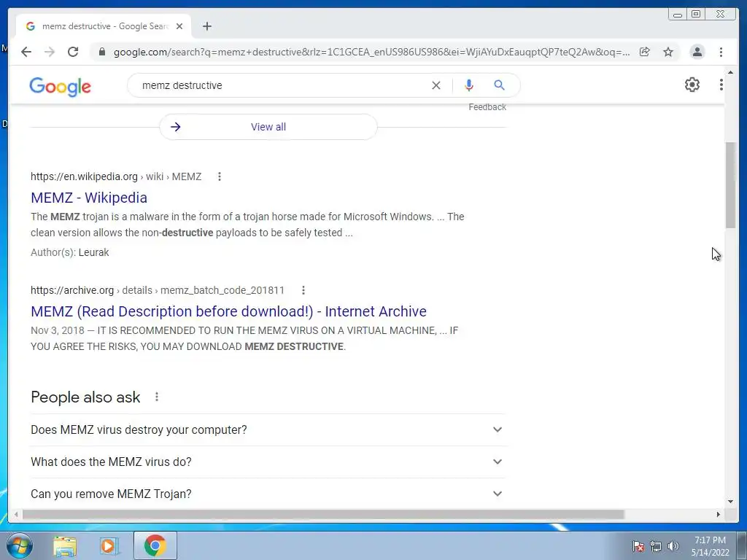Click the horizontal scrollbar right arrow

coord(719,514)
